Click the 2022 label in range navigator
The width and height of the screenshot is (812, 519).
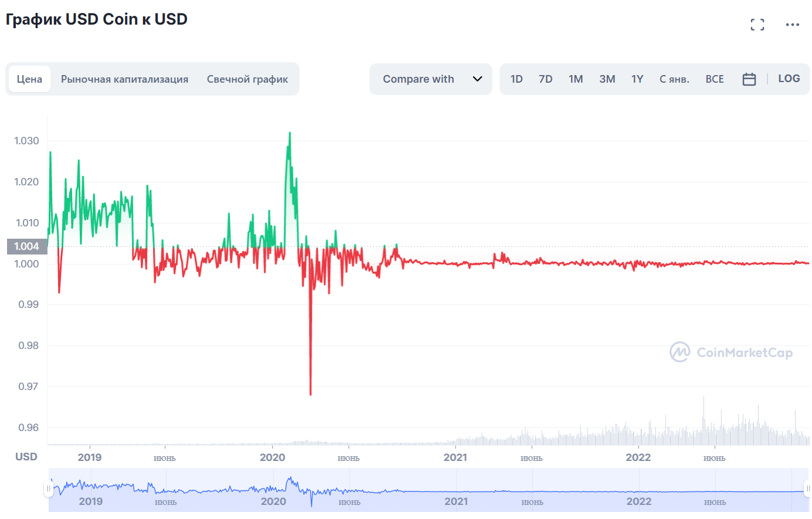pos(639,501)
